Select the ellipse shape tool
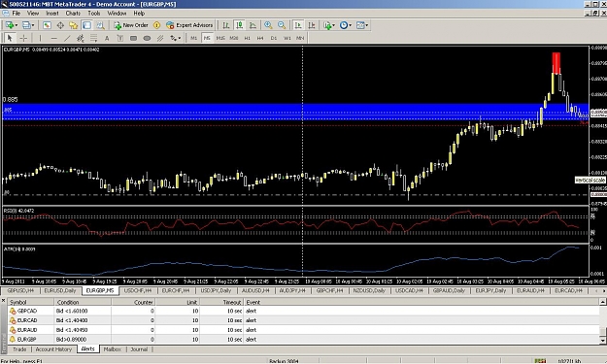607x364 pixels. click(x=147, y=38)
